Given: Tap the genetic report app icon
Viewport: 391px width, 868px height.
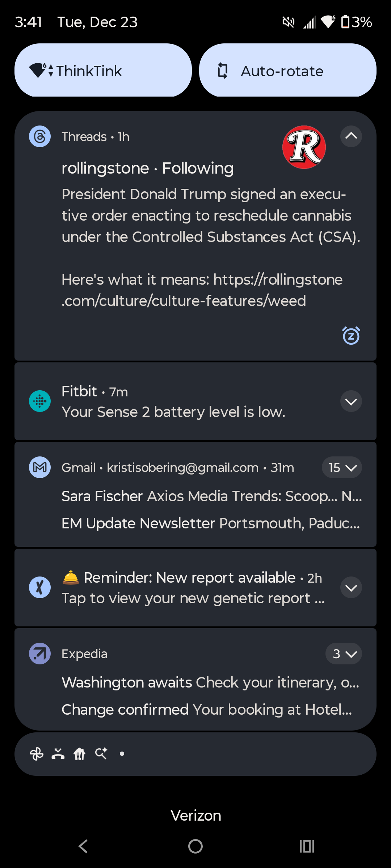Looking at the screenshot, I should [x=39, y=587].
